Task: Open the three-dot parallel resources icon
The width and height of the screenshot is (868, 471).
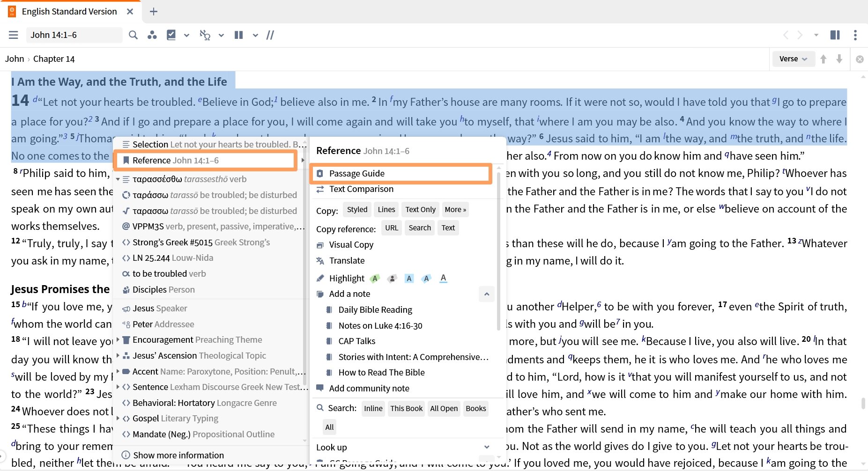Action: click(152, 35)
